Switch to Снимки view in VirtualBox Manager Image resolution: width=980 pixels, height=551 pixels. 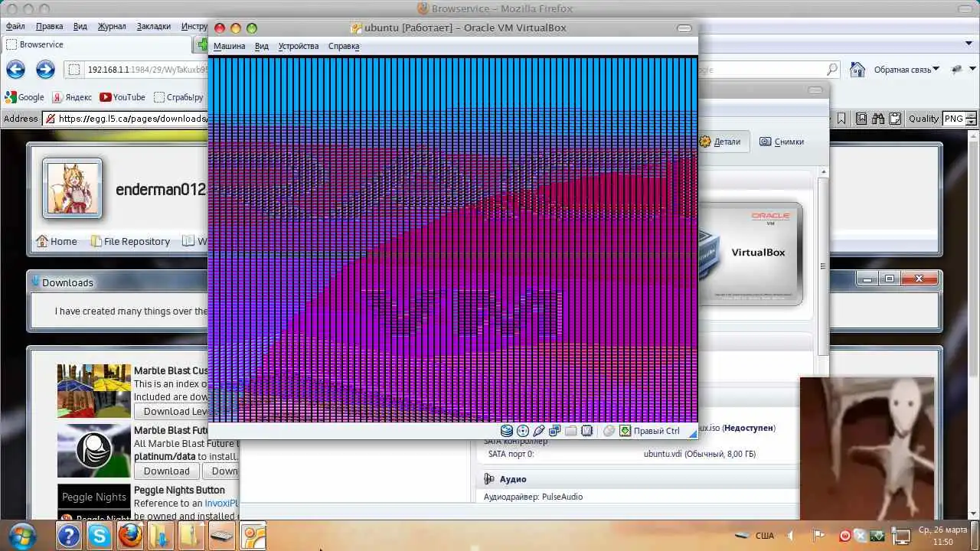click(x=782, y=142)
